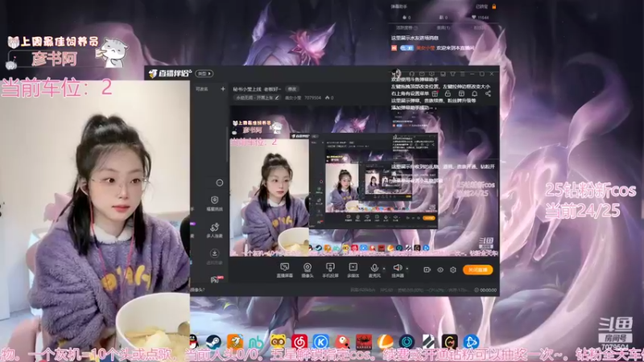Screen dimensions: 644x362
Task: Open the blue swirl taskbar icon
Action: tap(471, 341)
